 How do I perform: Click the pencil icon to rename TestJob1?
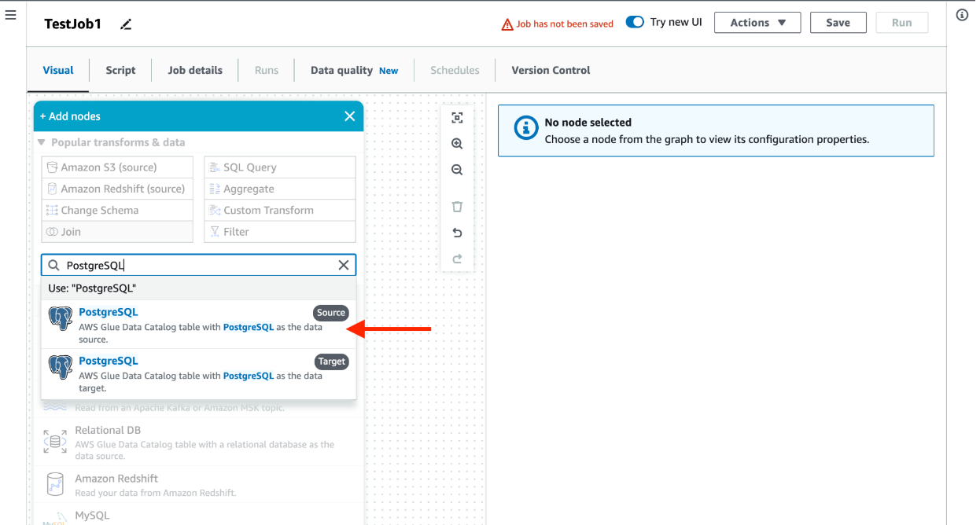[126, 24]
